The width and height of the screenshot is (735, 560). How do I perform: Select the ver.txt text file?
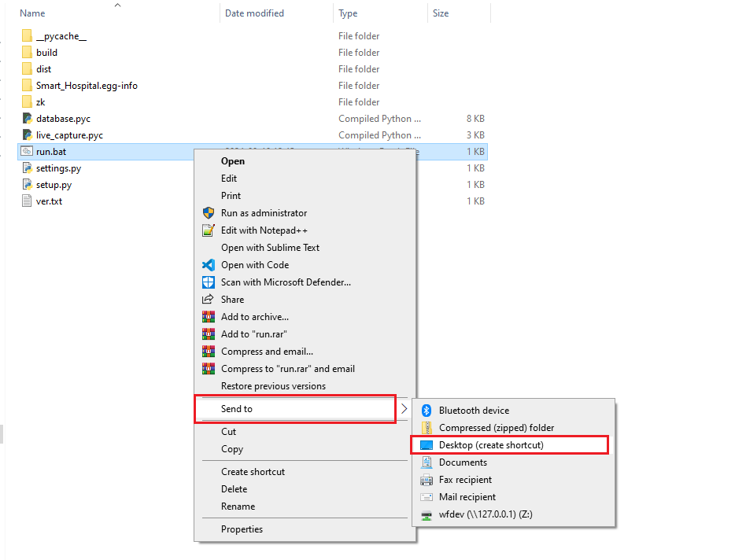(49, 201)
